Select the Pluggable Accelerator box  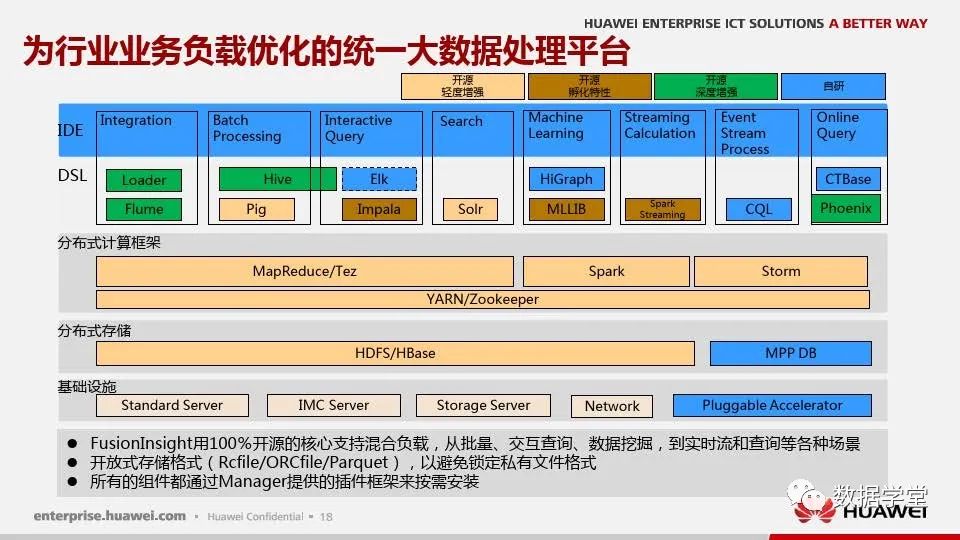click(772, 405)
